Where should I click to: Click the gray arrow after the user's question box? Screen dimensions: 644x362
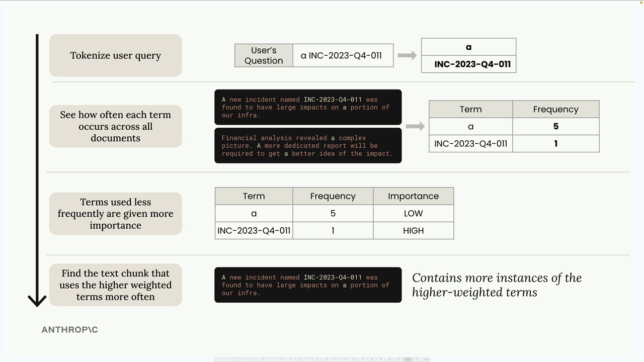click(407, 55)
